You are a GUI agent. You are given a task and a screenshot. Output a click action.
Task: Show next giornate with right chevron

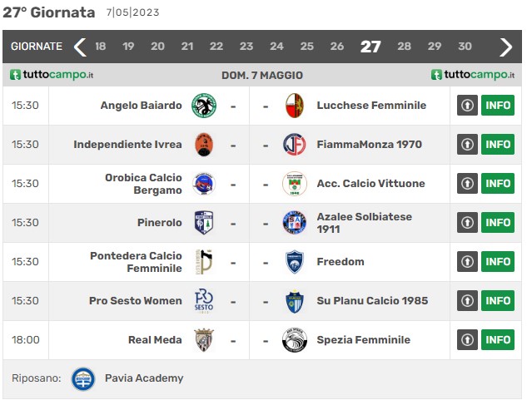506,47
